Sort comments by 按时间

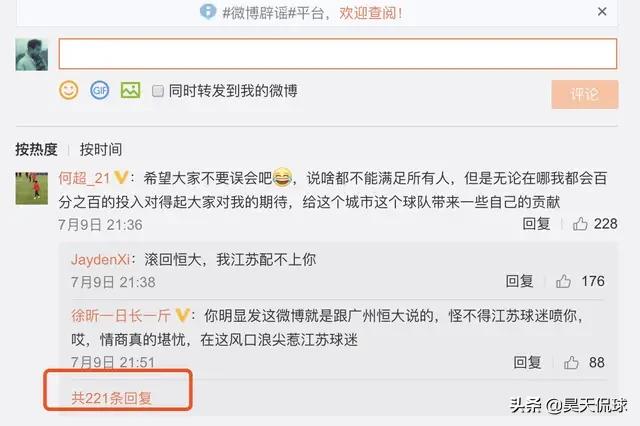(101, 149)
